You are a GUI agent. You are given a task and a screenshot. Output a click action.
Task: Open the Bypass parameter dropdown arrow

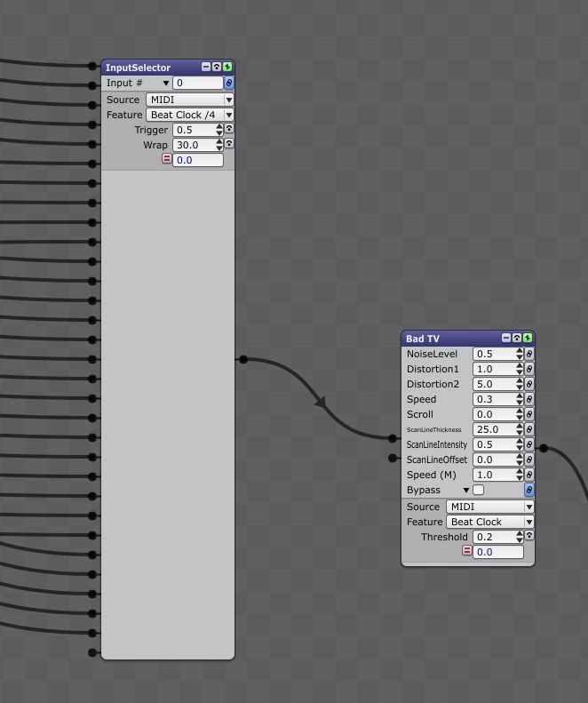pos(466,490)
